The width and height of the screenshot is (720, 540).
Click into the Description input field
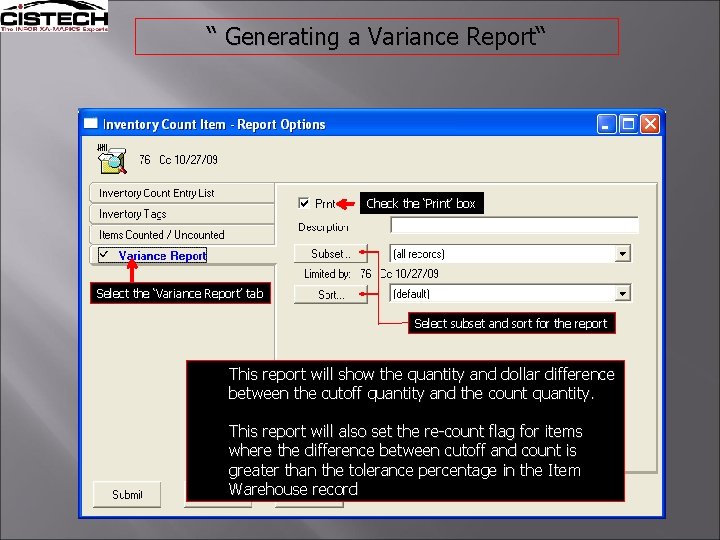(514, 225)
